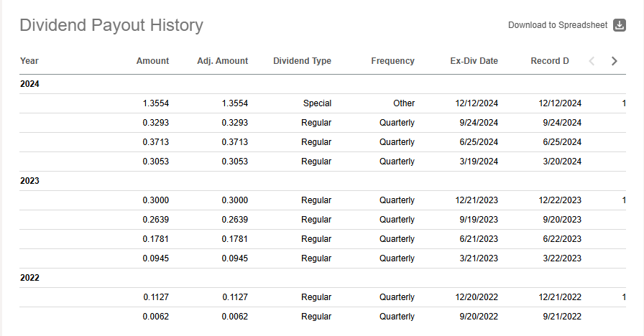644x336 pixels.
Task: Select the 3/21/2023 ex-div date
Action: pyautogui.click(x=479, y=258)
